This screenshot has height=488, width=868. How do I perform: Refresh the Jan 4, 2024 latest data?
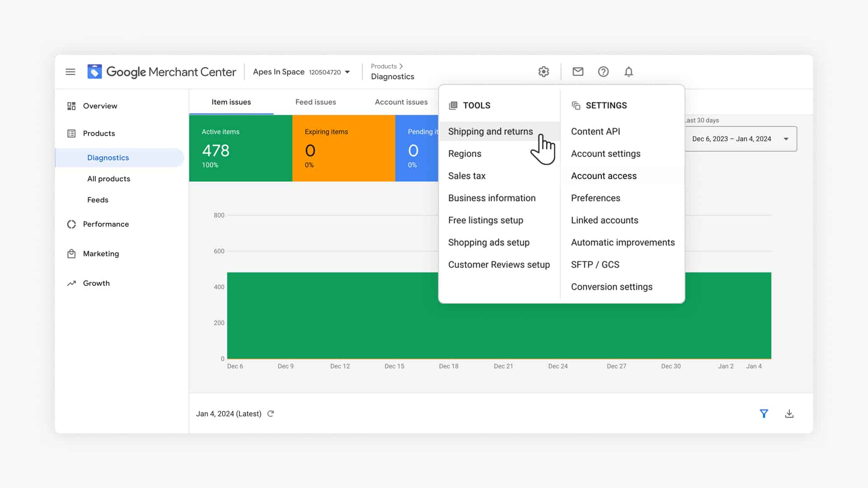point(270,413)
